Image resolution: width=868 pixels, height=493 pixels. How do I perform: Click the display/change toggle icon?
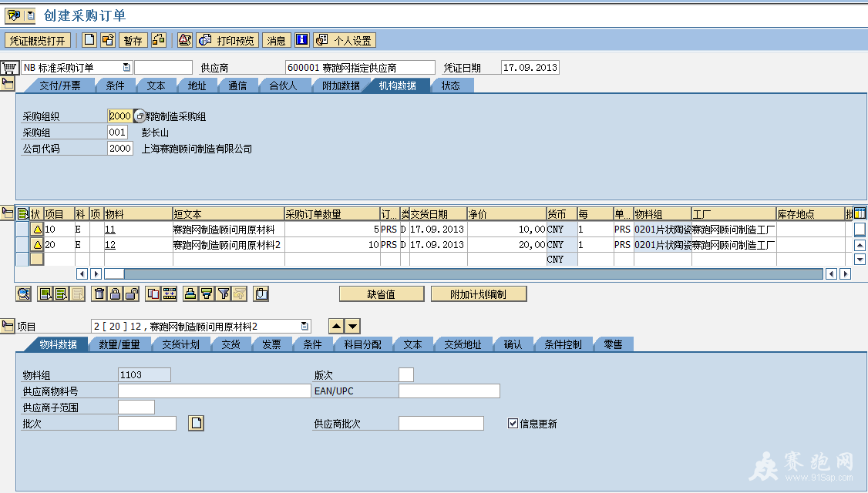click(159, 40)
